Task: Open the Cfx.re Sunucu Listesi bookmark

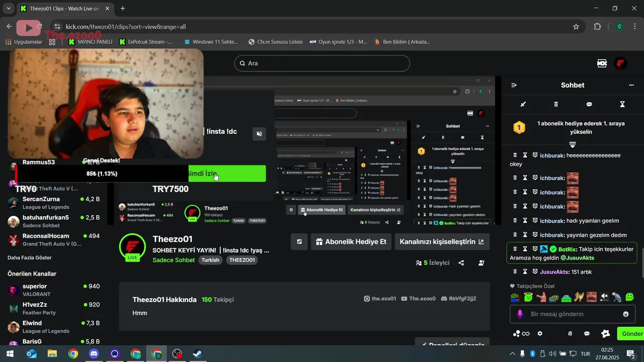Action: [x=275, y=42]
